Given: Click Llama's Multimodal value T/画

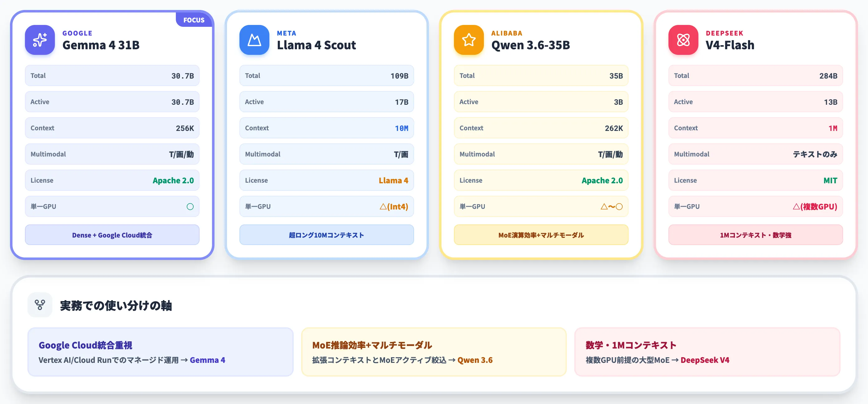Looking at the screenshot, I should pos(401,154).
